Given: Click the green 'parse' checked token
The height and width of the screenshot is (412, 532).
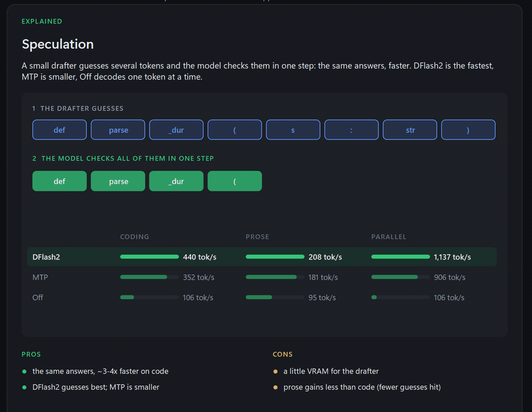Looking at the screenshot, I should point(117,181).
